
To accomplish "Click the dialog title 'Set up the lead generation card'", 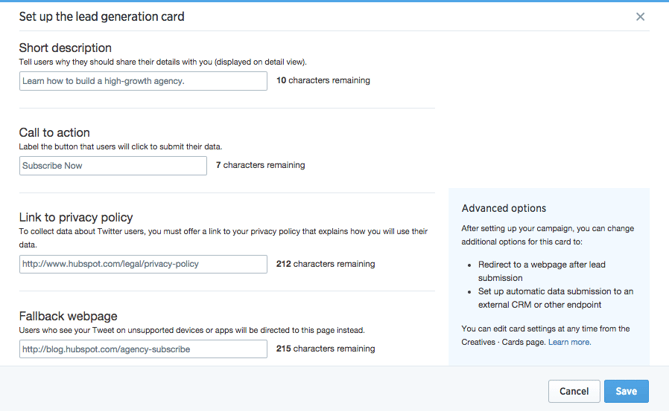I will tap(102, 17).
